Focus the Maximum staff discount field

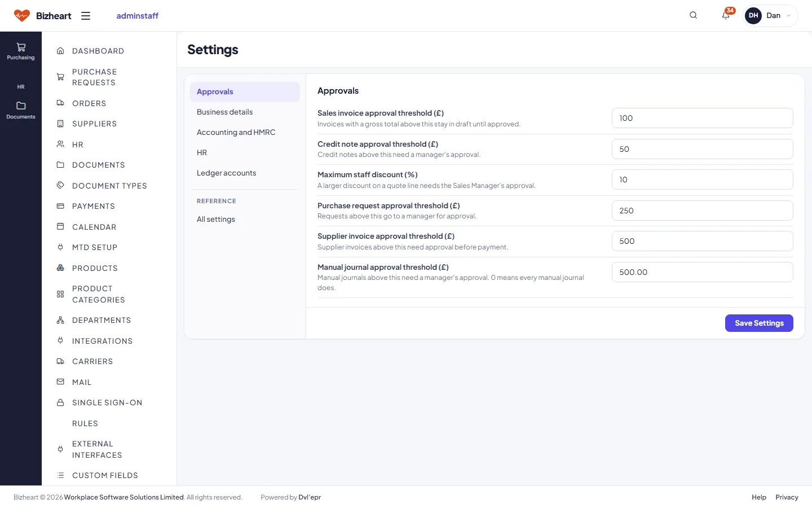pos(703,179)
